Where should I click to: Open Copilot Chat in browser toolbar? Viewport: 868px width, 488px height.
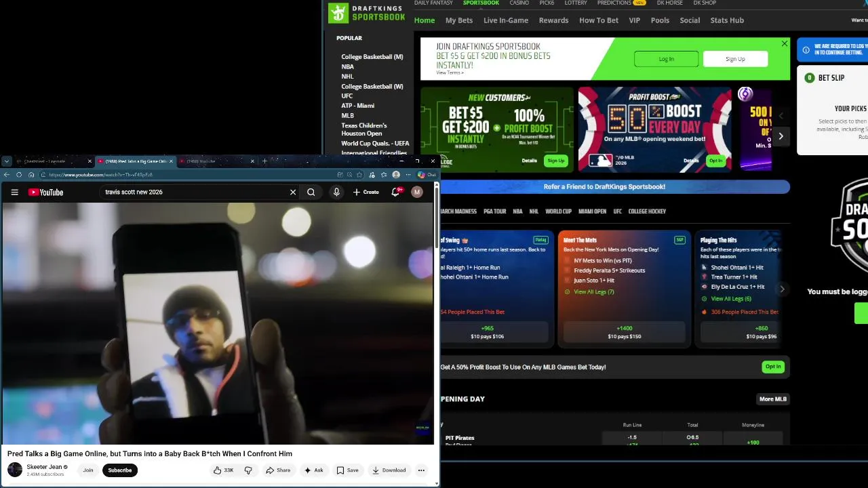point(427,175)
